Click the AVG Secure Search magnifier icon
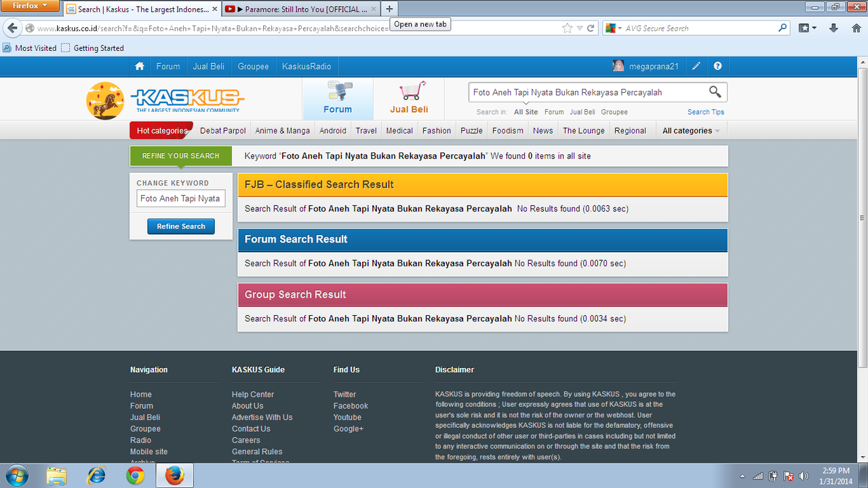The image size is (868, 488). [x=783, y=28]
